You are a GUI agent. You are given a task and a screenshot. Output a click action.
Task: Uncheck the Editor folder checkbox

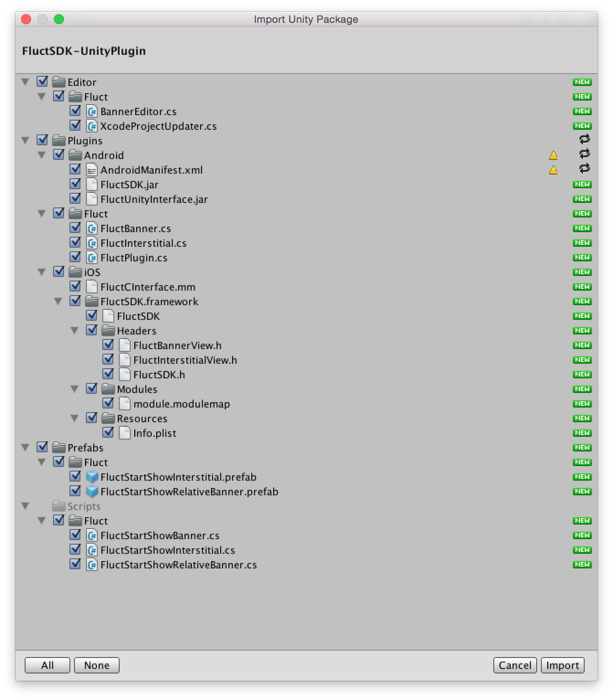tap(42, 82)
